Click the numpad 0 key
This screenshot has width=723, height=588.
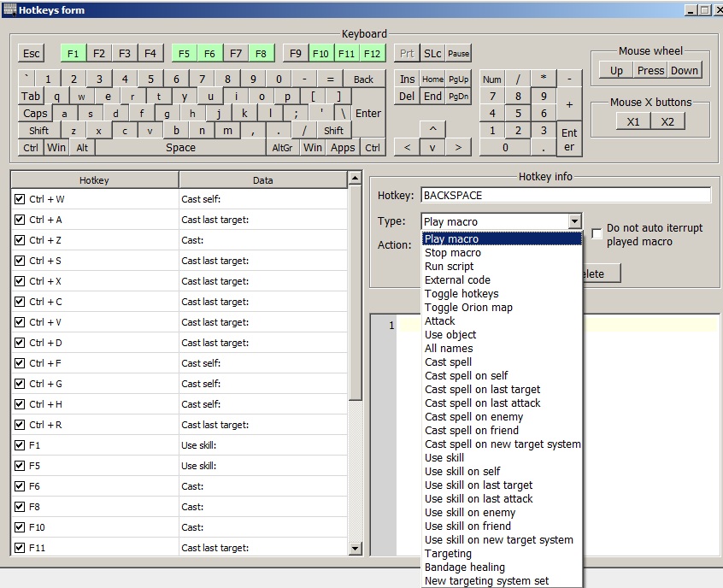(x=505, y=148)
